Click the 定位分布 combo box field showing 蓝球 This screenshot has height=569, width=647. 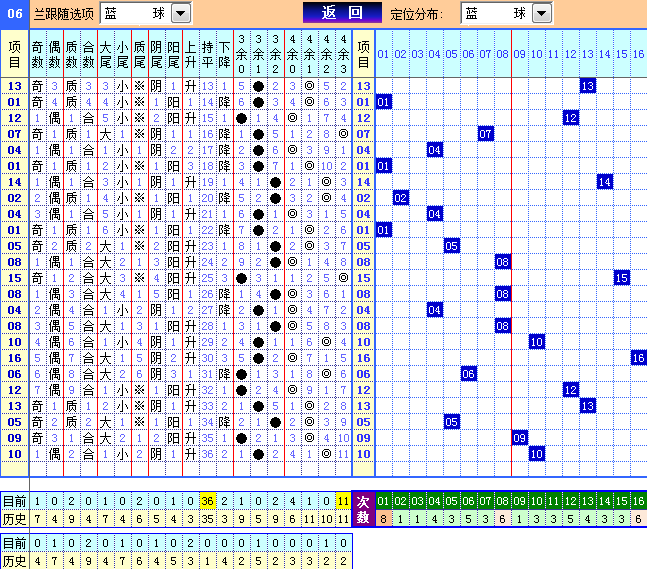point(507,14)
